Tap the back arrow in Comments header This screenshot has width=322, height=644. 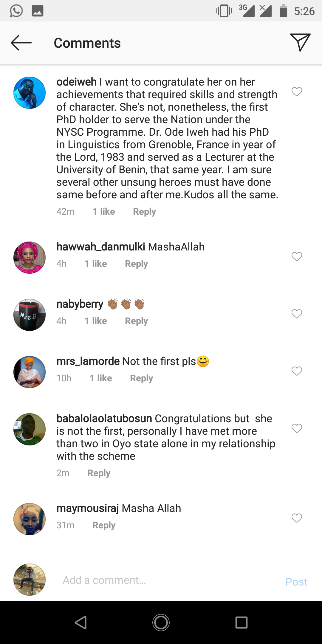(21, 43)
